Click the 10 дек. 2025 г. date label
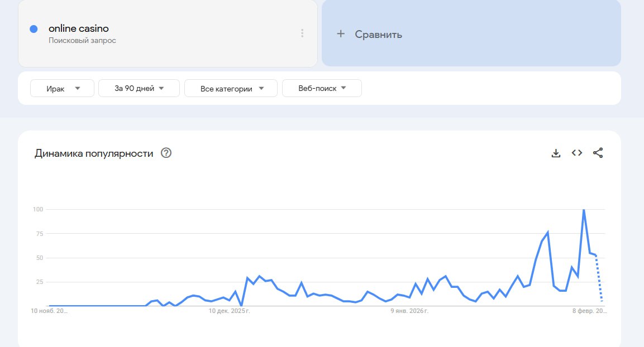This screenshot has height=347, width=644. [230, 311]
